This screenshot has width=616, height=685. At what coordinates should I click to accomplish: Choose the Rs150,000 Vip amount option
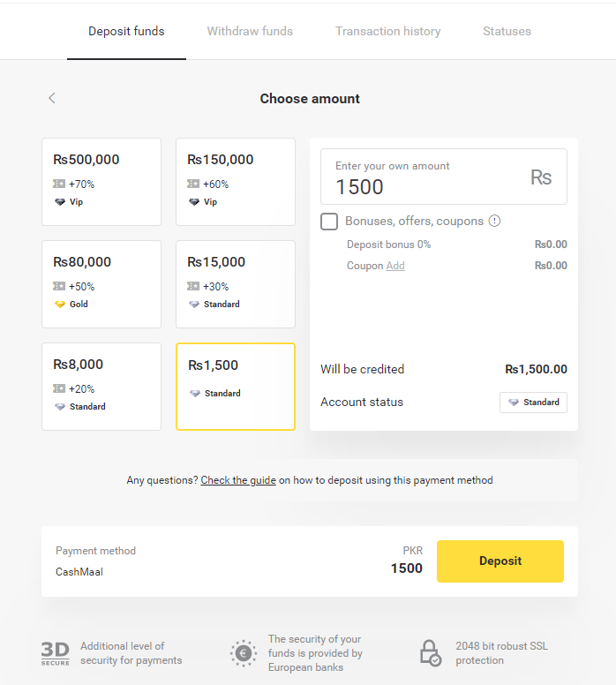pyautogui.click(x=236, y=182)
